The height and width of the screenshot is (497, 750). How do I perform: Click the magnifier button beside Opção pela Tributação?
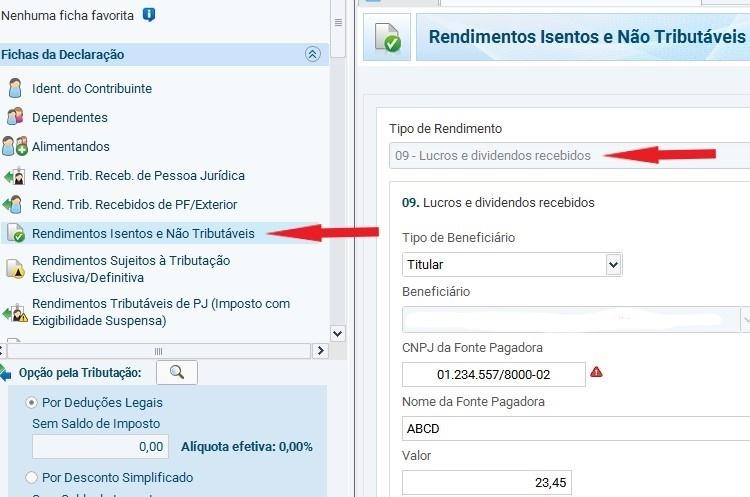177,372
